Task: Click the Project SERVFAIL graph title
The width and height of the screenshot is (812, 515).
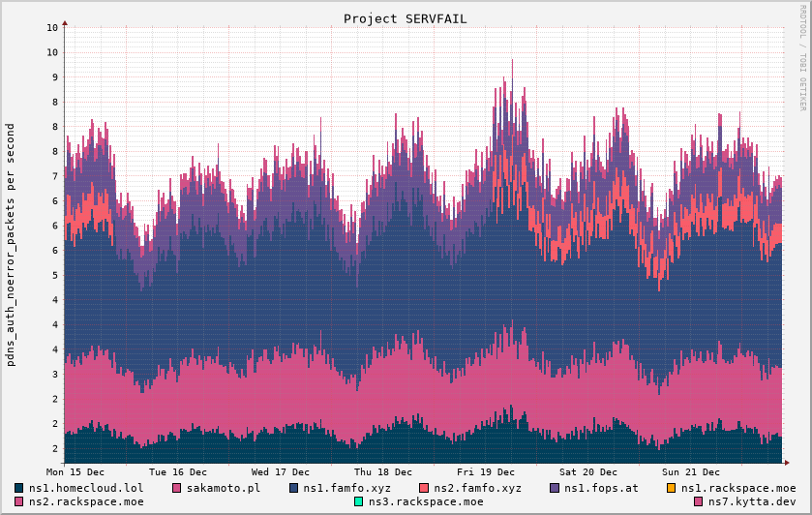Action: tap(405, 18)
